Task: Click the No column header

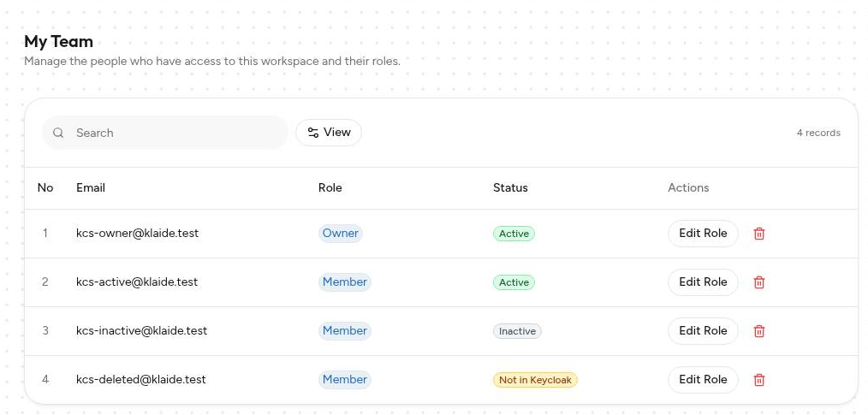Action: click(x=45, y=187)
